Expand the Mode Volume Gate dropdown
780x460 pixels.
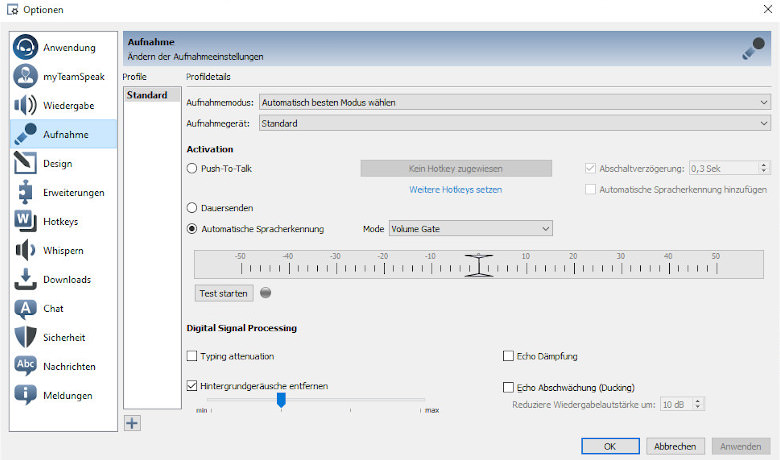coord(471,229)
